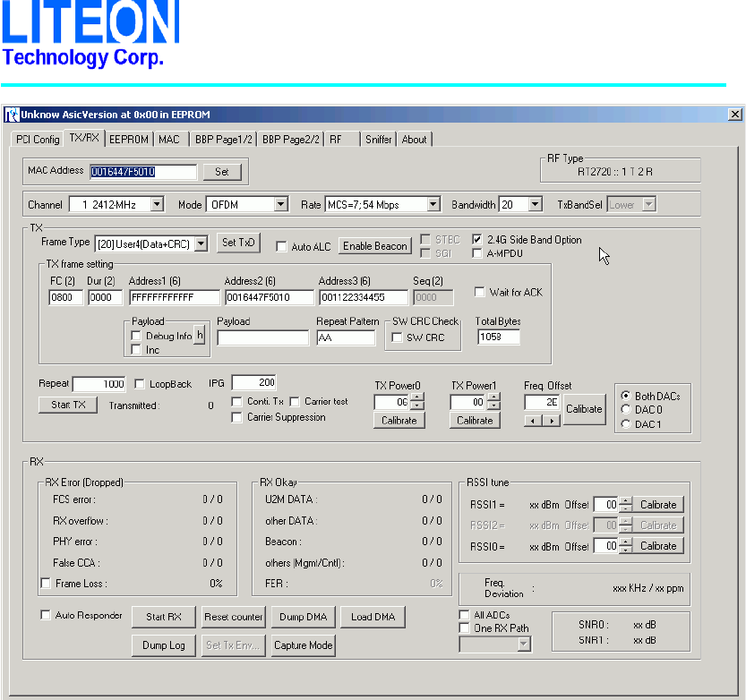Open the EEPROM tab
Image resolution: width=746 pixels, height=700 pixels.
point(128,140)
